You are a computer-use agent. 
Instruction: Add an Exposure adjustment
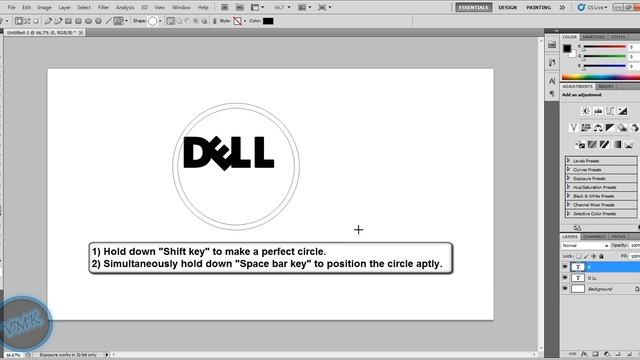622,111
